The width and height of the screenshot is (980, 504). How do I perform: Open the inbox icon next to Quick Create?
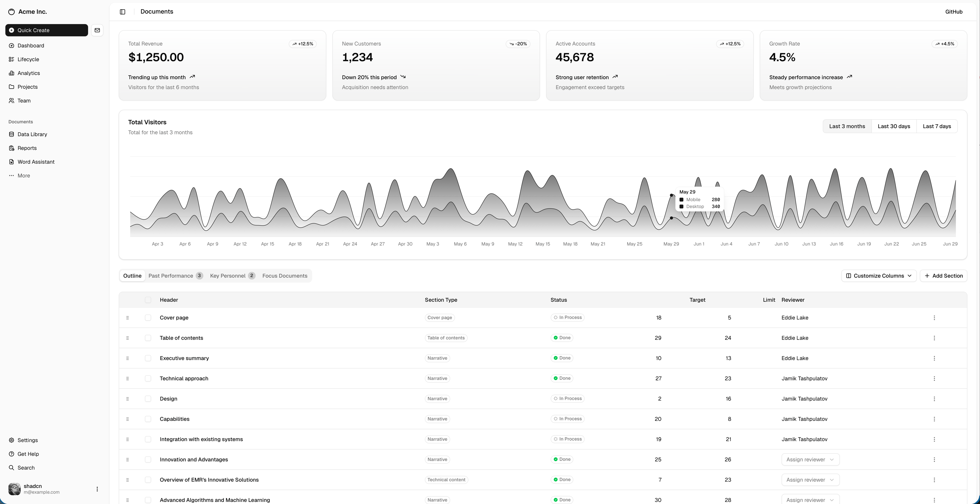pyautogui.click(x=97, y=30)
